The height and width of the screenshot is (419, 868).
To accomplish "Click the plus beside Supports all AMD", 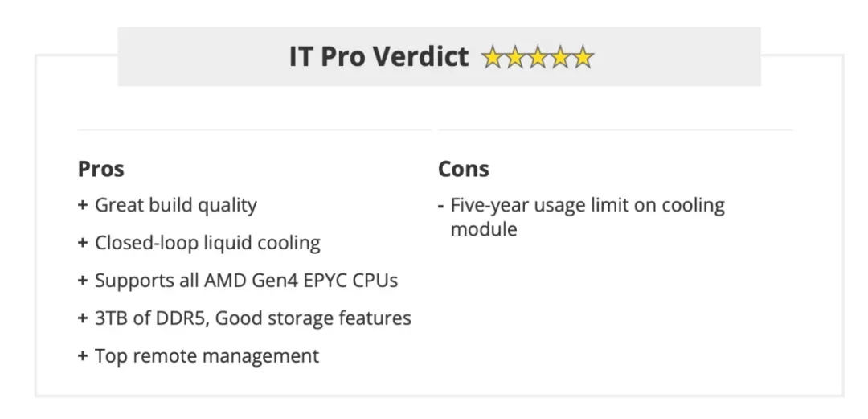I will (83, 281).
